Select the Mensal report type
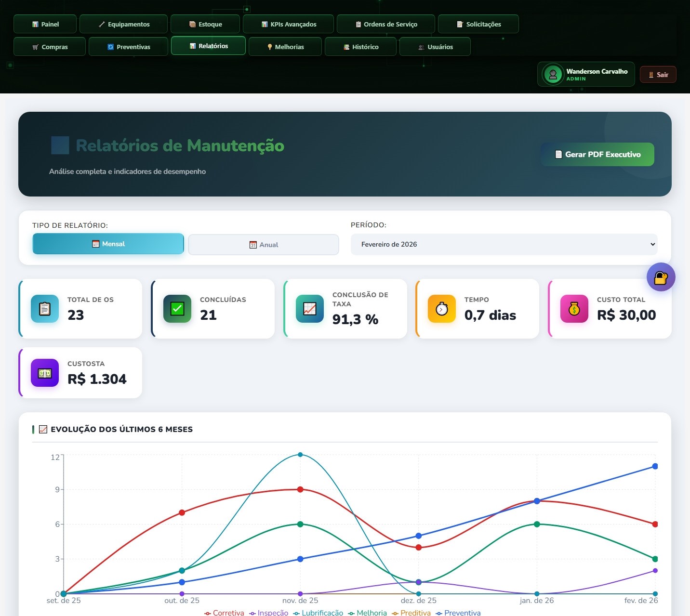Screen dimensions: 690x616 coord(108,244)
